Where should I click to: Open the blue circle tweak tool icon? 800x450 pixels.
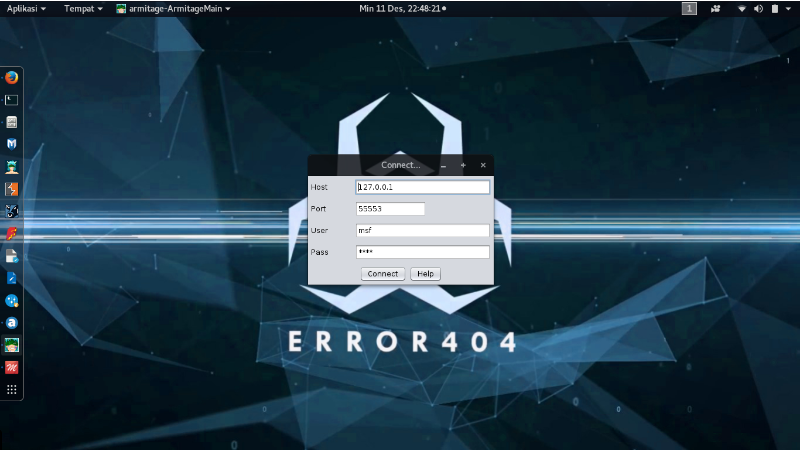click(x=12, y=301)
